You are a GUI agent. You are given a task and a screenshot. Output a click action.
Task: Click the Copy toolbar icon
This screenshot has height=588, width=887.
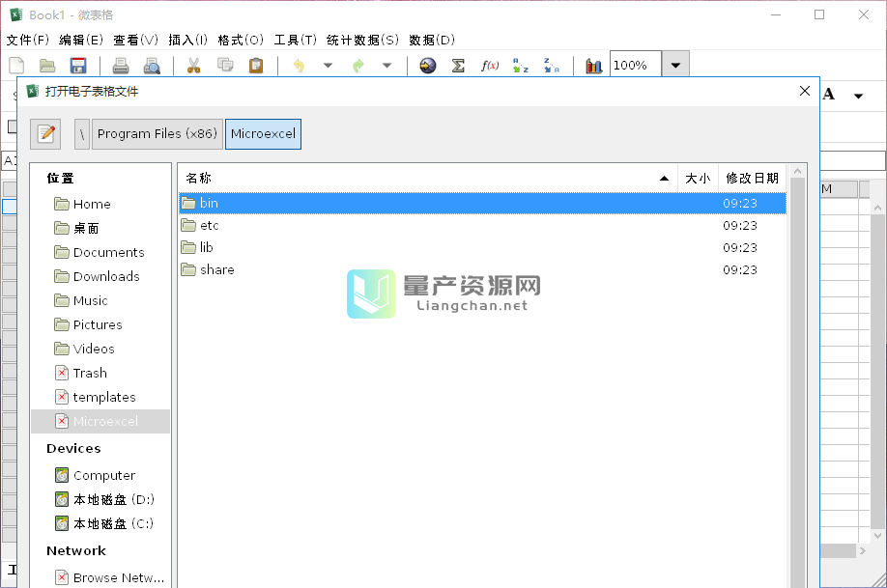click(x=225, y=66)
